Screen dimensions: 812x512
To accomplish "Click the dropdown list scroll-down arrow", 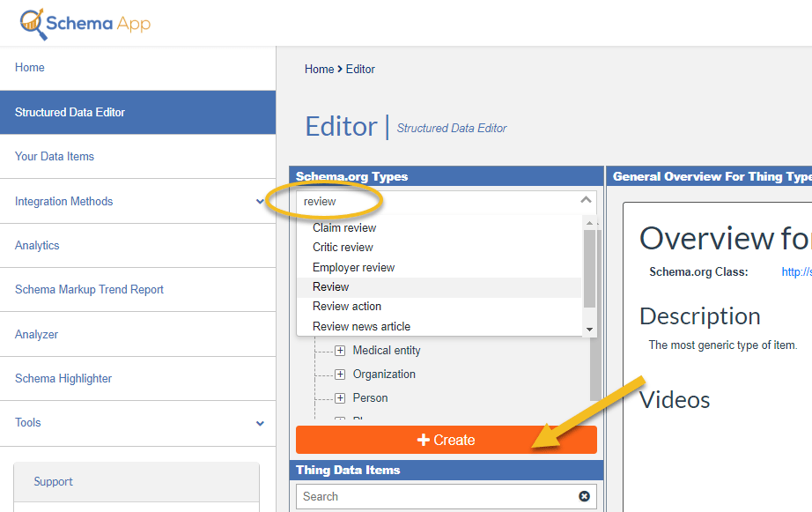I will (x=589, y=330).
